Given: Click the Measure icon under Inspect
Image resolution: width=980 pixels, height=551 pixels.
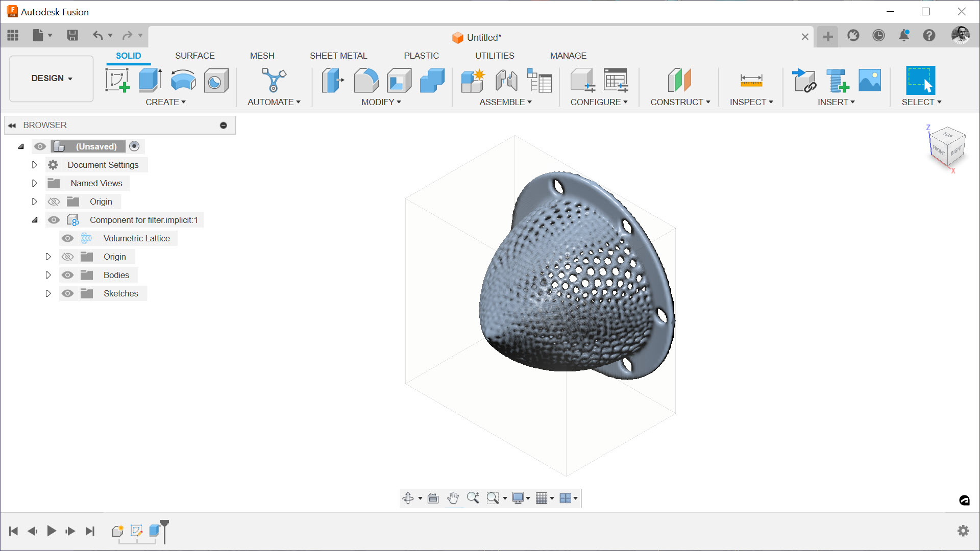Looking at the screenshot, I should click(x=751, y=80).
